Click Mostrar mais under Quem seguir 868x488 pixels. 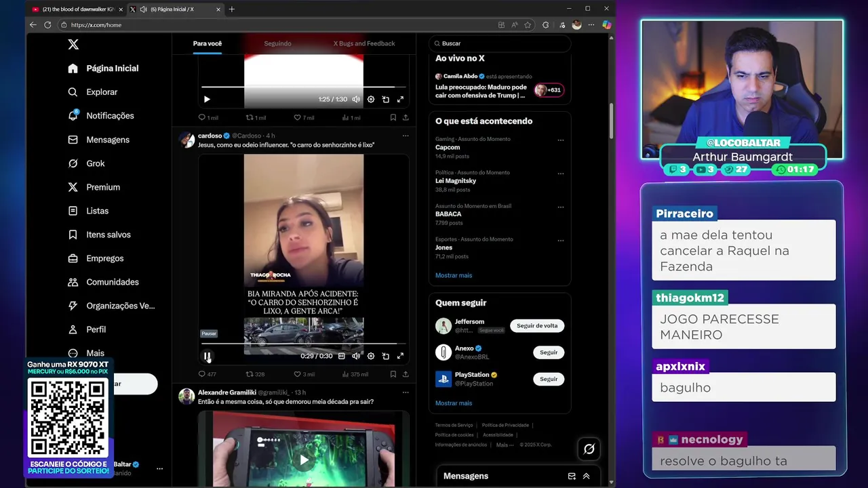click(454, 403)
